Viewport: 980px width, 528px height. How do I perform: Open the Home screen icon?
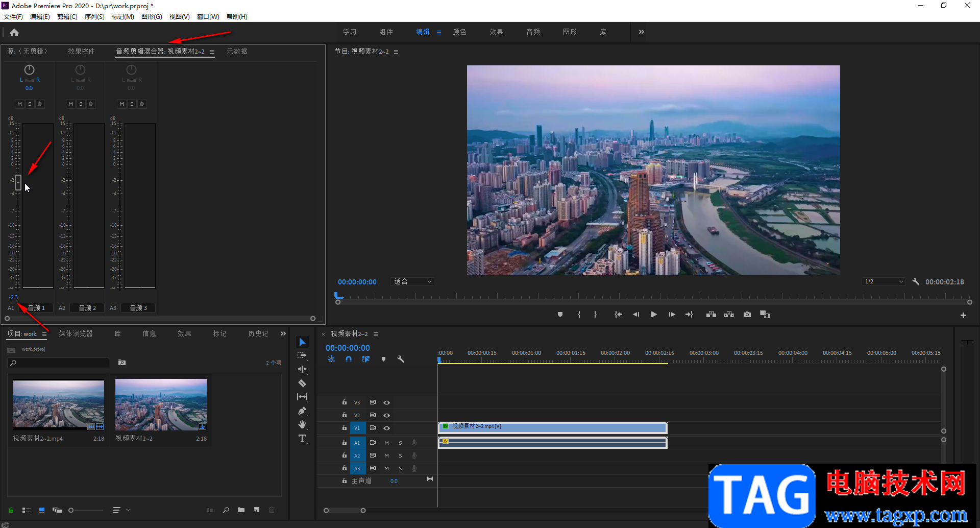pos(14,32)
